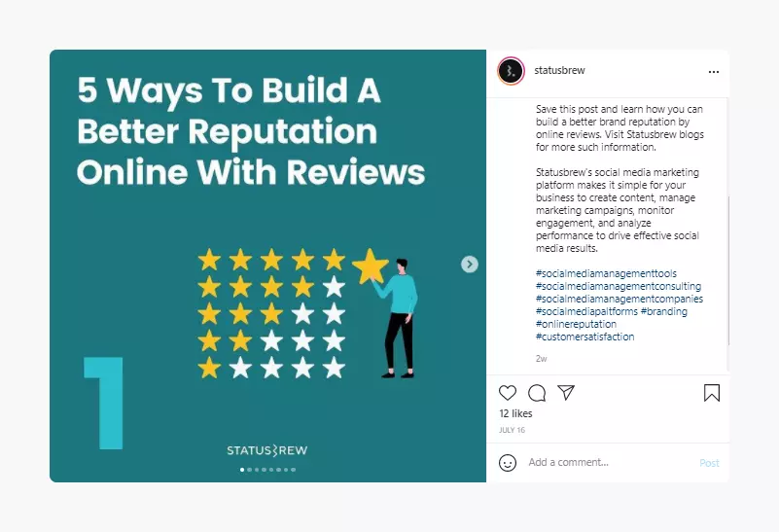The image size is (779, 532).
Task: View the 12 likes list
Action: (515, 413)
